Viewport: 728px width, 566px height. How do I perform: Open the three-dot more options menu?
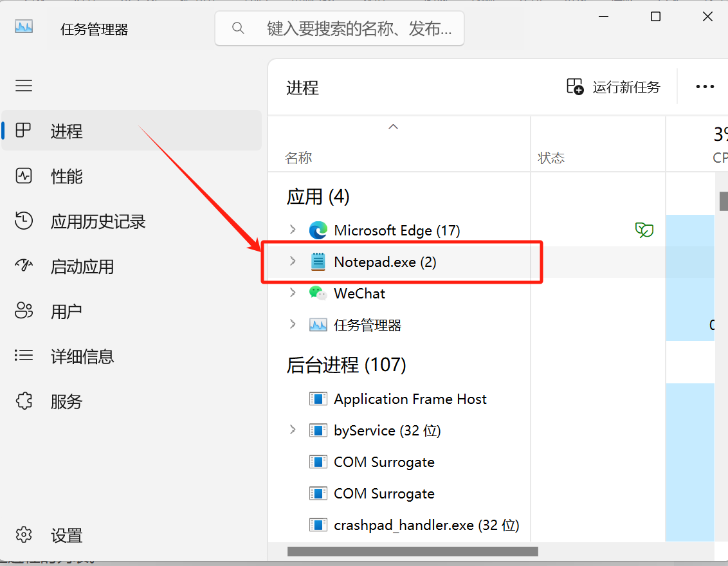[705, 87]
